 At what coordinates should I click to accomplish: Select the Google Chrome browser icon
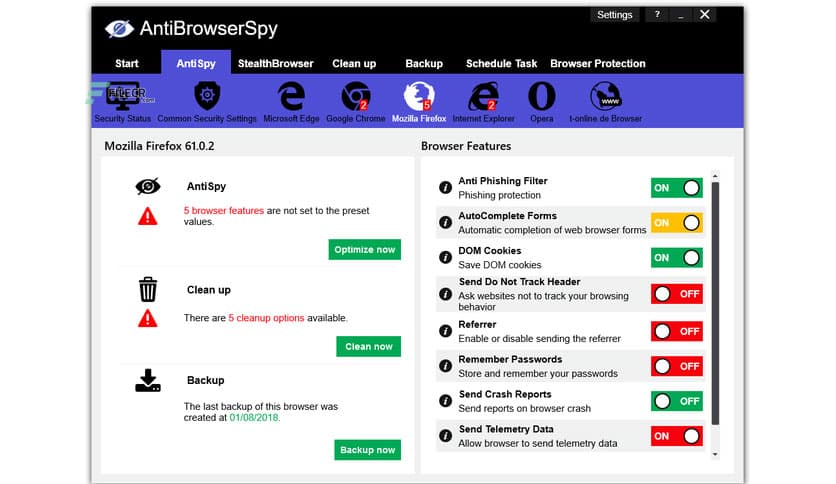click(356, 96)
